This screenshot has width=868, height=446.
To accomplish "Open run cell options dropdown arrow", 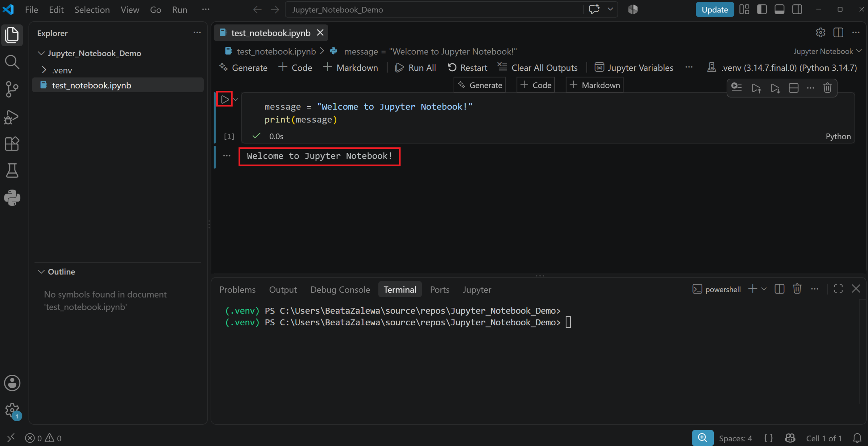I will (236, 100).
